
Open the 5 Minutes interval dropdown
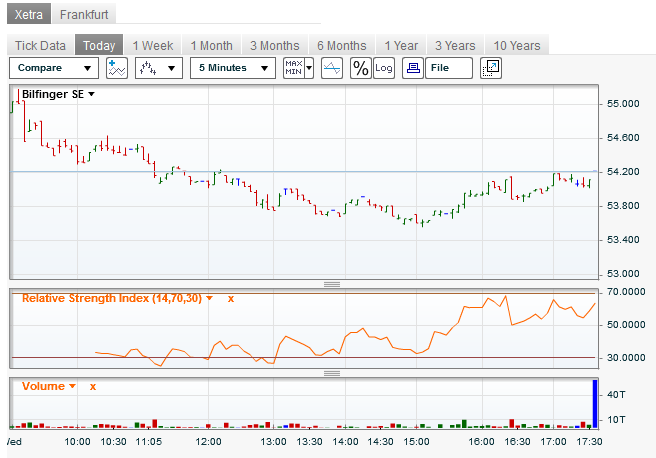[x=233, y=68]
